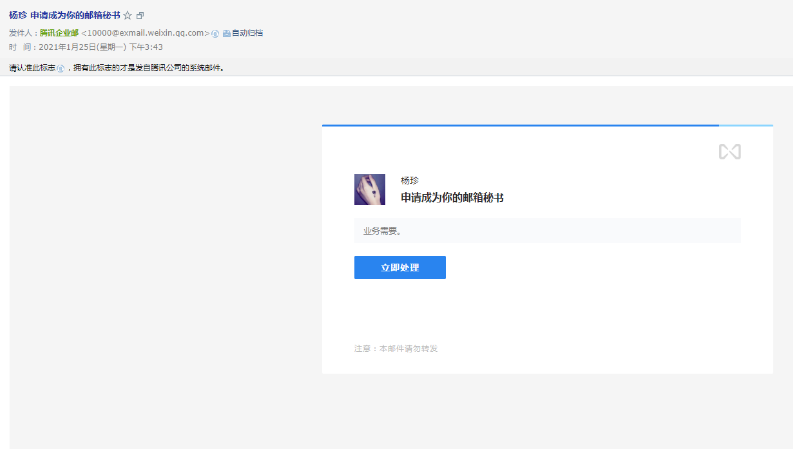Click 杨珍's avatar picture
Image resolution: width=793 pixels, height=449 pixels.
tap(369, 189)
